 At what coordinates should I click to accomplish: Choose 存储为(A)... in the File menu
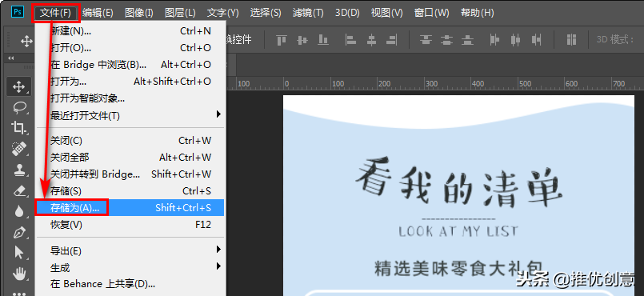coord(130,208)
